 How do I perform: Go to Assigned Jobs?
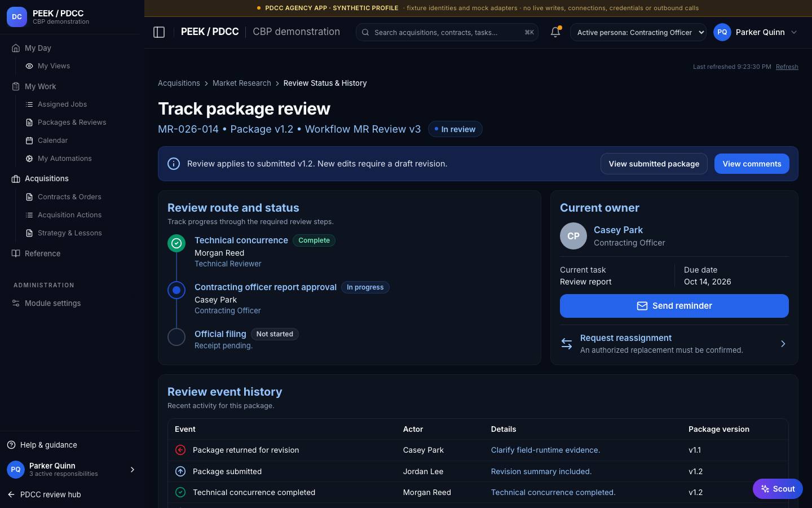coord(62,104)
